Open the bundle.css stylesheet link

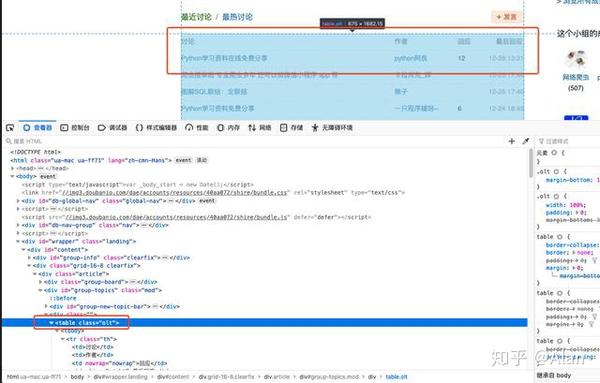174,192
